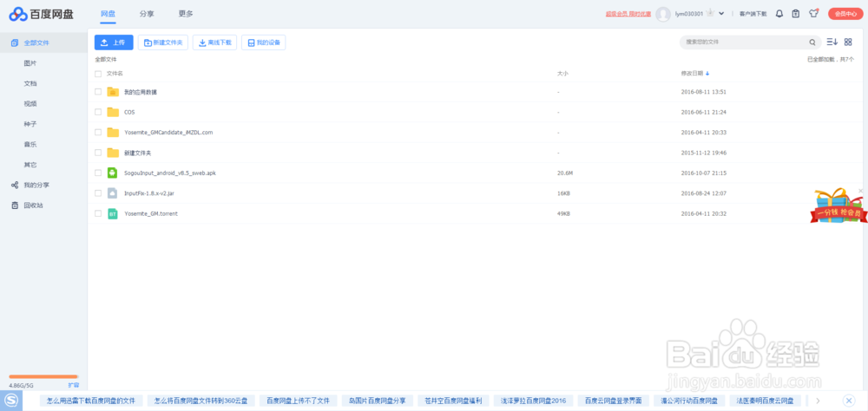The image size is (868, 411).
Task: Close the bottom suggestion bar
Action: (848, 401)
